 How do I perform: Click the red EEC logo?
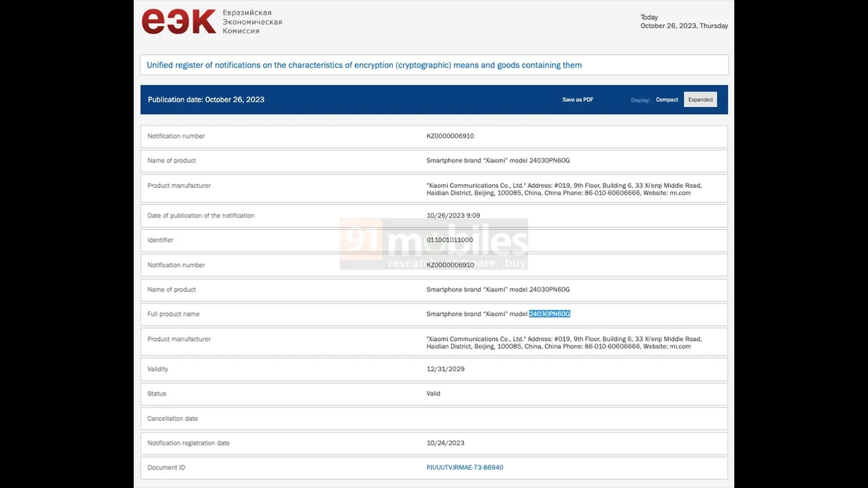pos(179,22)
